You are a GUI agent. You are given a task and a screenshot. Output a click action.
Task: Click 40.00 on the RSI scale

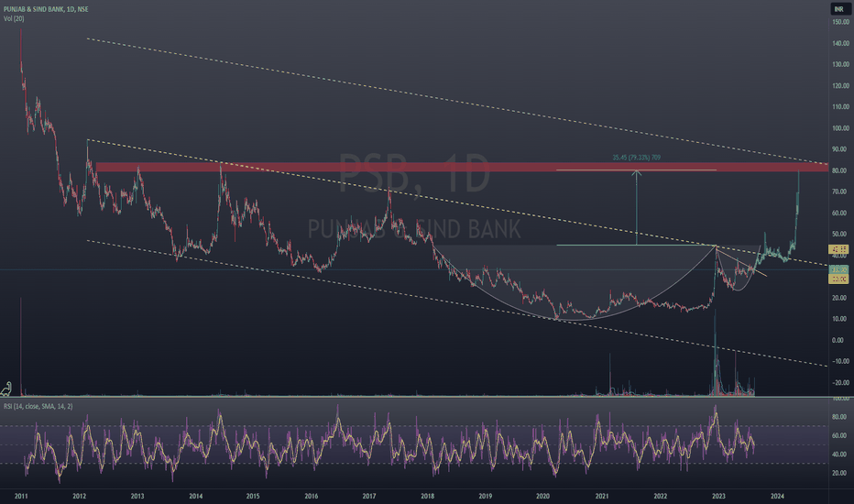[x=839, y=455]
